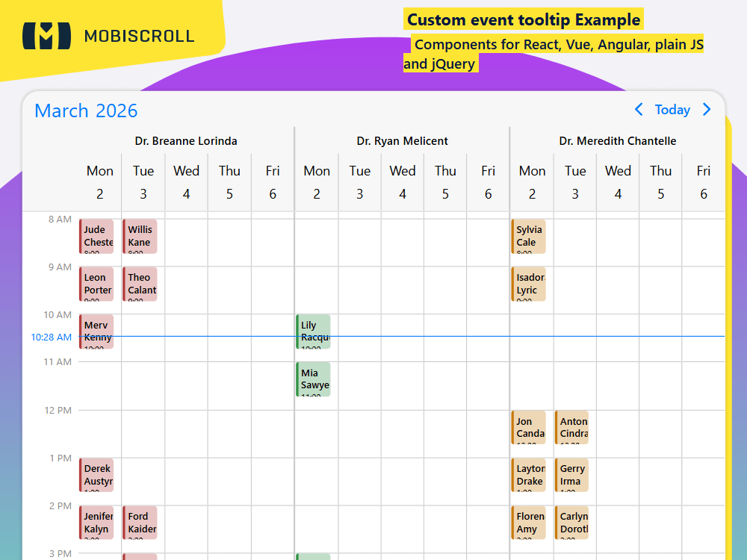Select the Today button

point(672,110)
